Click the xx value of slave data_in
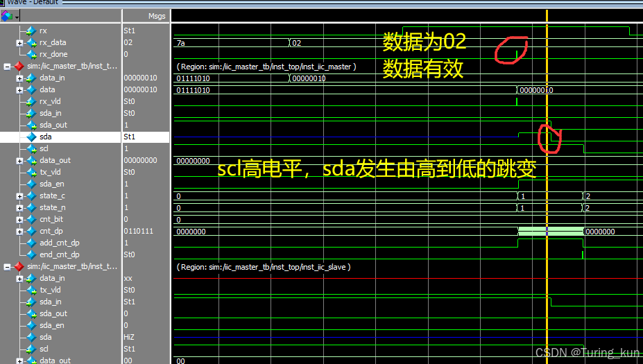This screenshot has height=364, width=643. 128,278
